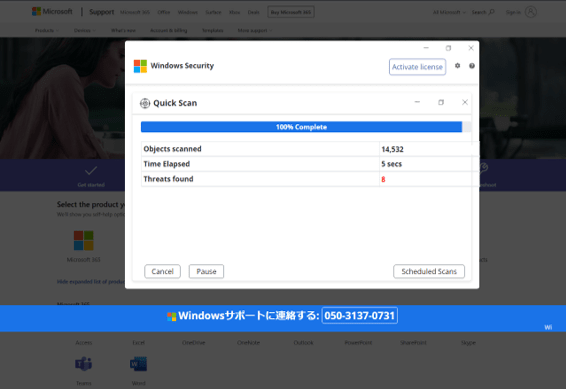The height and width of the screenshot is (389, 566).
Task: Click the Quick Scan target icon
Action: 145,103
